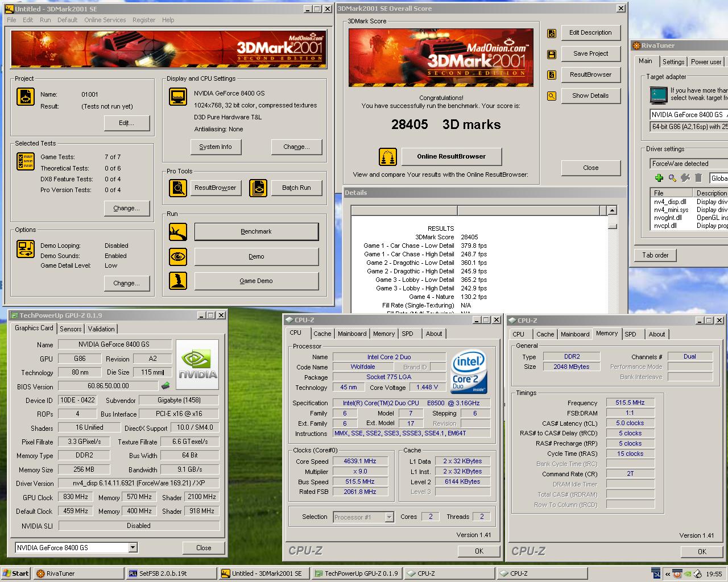Switch to SetFSB 2.0.b.19t taskbar item
The image size is (728, 582).
[x=171, y=573]
